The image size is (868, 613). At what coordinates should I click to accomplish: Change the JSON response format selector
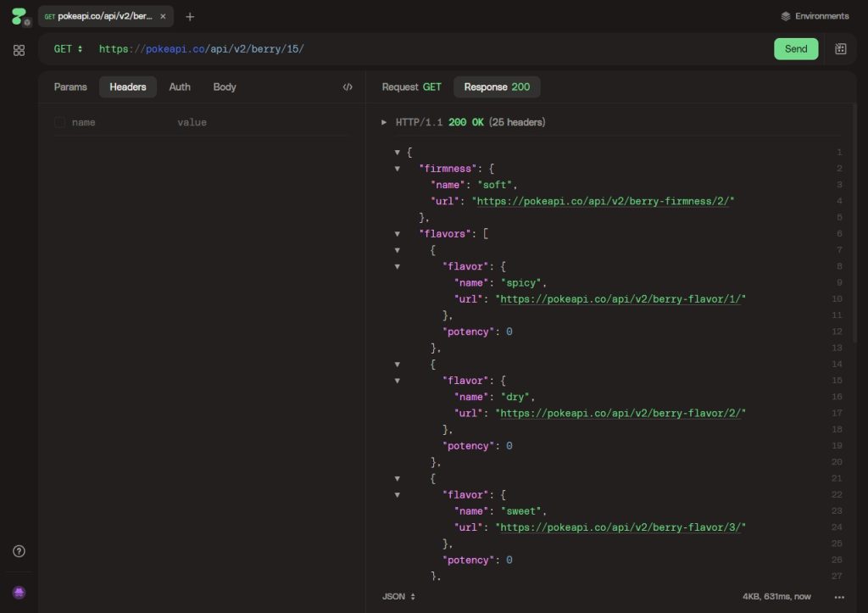[x=398, y=596]
